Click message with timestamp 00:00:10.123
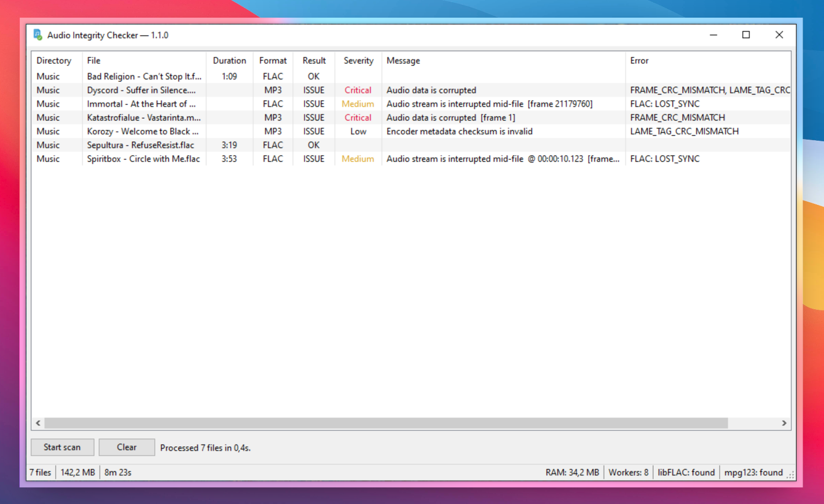This screenshot has width=824, height=504. point(503,159)
